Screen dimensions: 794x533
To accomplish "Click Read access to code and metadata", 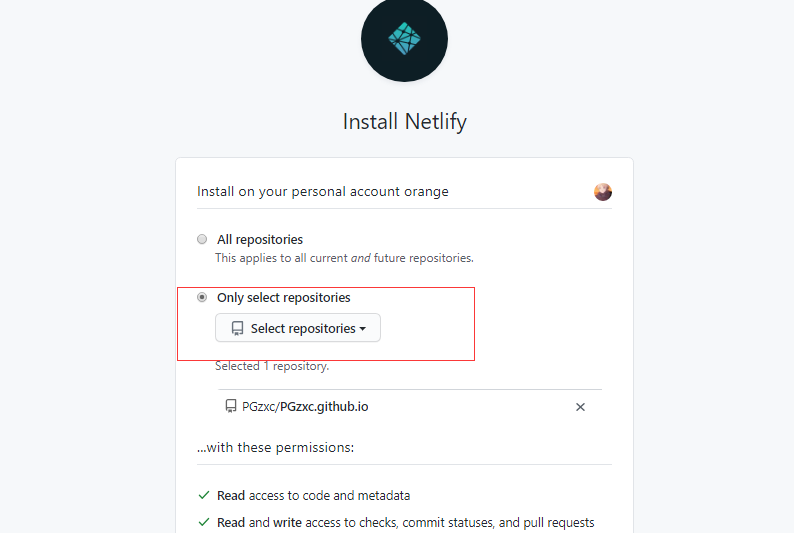I will pyautogui.click(x=313, y=496).
